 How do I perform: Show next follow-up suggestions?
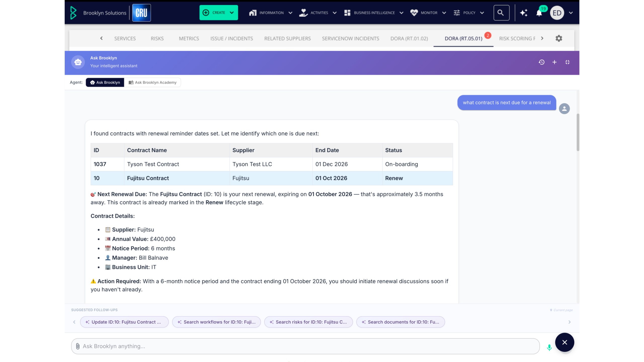(x=570, y=322)
